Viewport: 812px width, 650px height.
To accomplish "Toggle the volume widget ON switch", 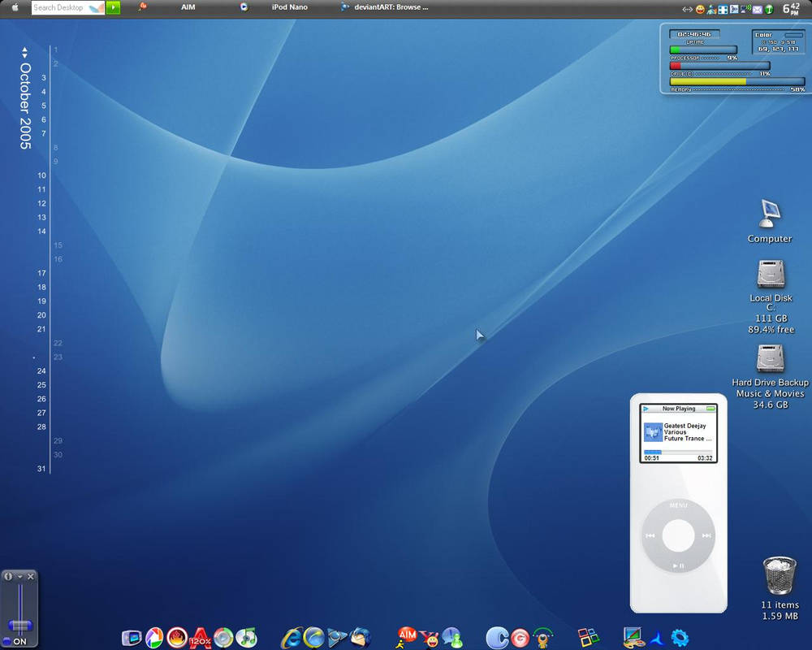I will point(15,642).
